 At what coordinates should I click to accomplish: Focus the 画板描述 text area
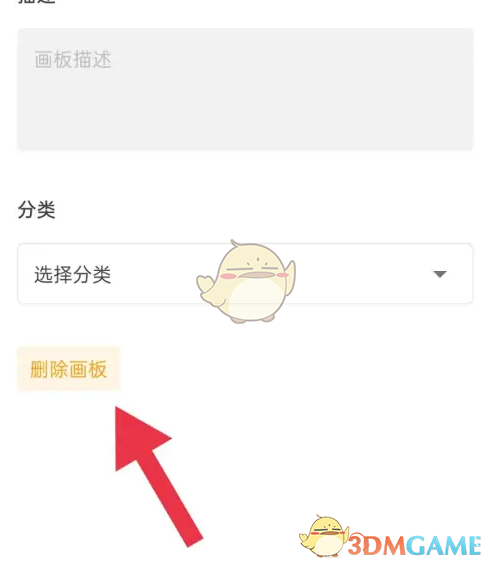[x=245, y=89]
